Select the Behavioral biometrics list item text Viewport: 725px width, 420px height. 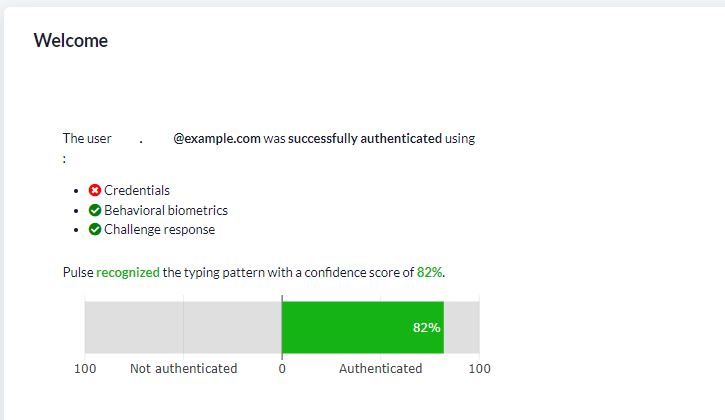tap(166, 210)
